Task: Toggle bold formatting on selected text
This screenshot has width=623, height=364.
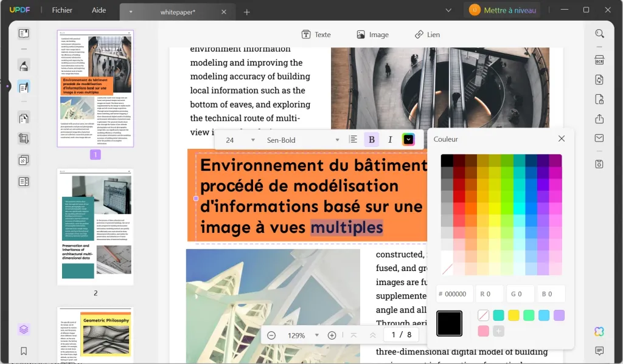Action: coord(371,139)
